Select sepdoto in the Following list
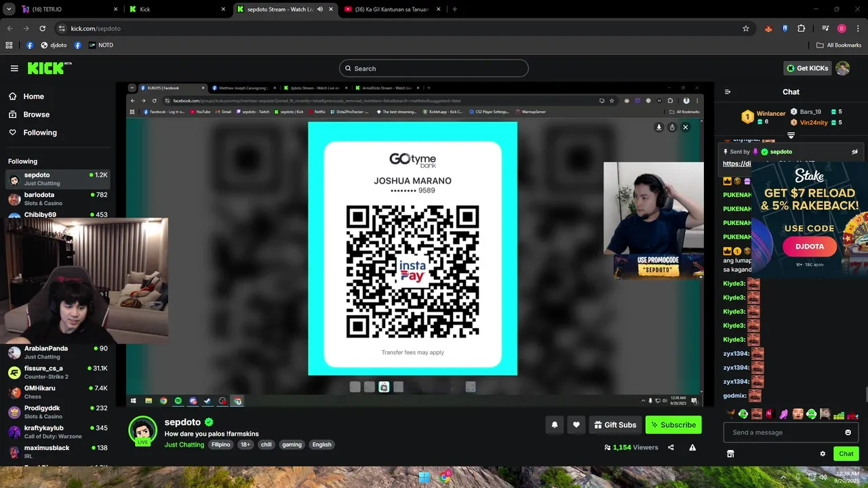868x488 pixels. pos(58,179)
